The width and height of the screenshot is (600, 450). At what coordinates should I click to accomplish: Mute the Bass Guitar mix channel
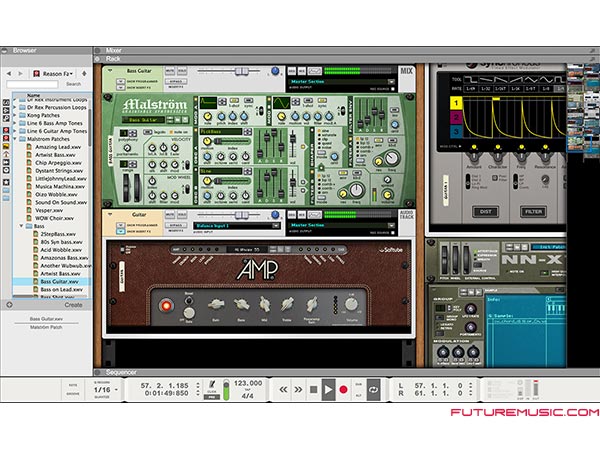170,71
